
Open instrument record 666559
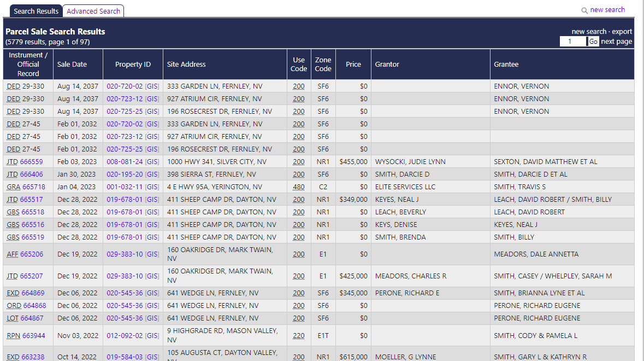pos(31,162)
